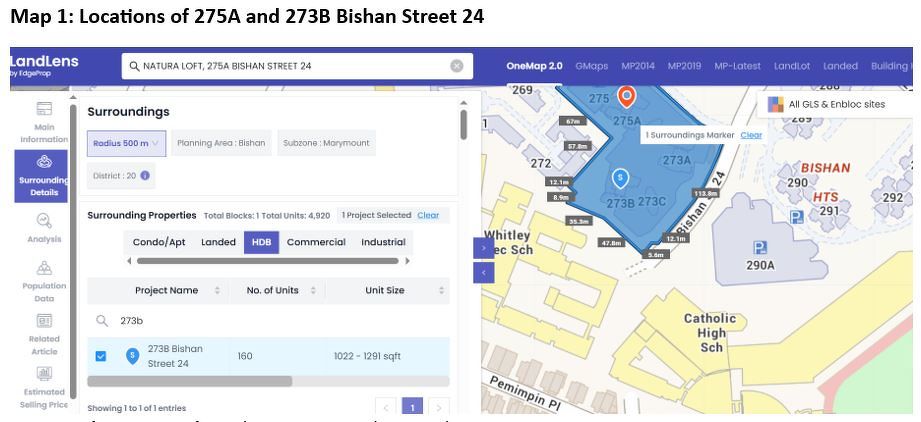Open the Estimated Selling Price icon
921x422 pixels.
point(44,374)
